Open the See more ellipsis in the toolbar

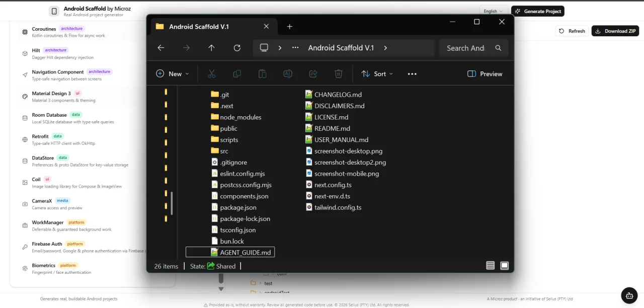tap(412, 74)
